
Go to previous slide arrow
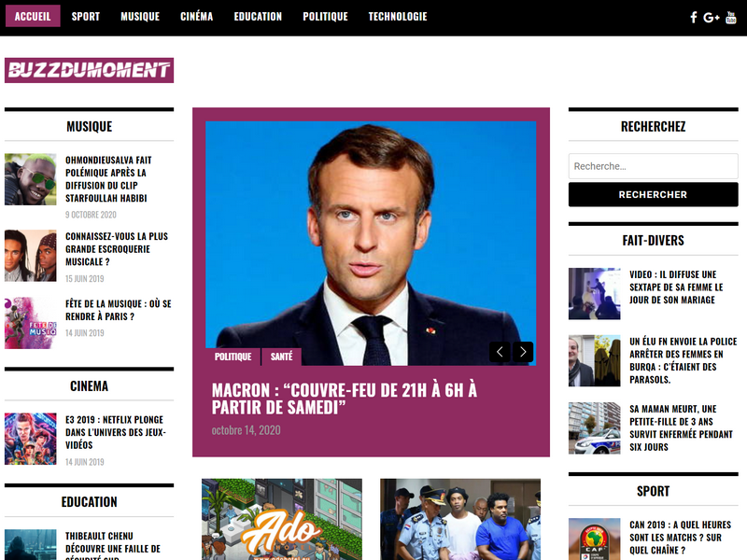click(500, 352)
